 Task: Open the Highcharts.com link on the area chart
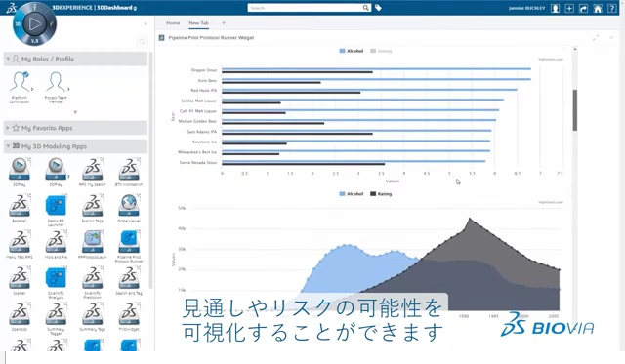coord(551,202)
